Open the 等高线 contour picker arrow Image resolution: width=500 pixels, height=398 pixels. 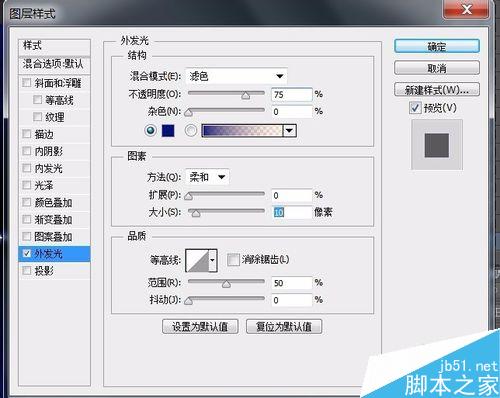[213, 260]
